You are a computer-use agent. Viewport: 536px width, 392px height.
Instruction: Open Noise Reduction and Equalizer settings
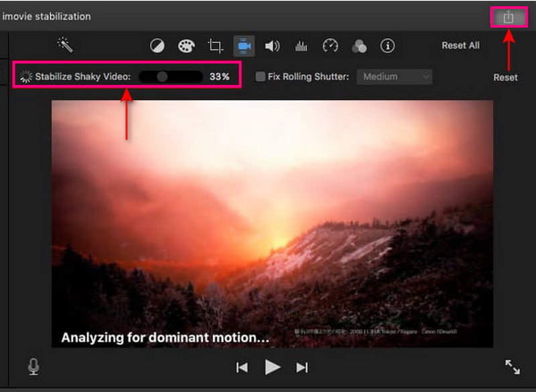[301, 46]
